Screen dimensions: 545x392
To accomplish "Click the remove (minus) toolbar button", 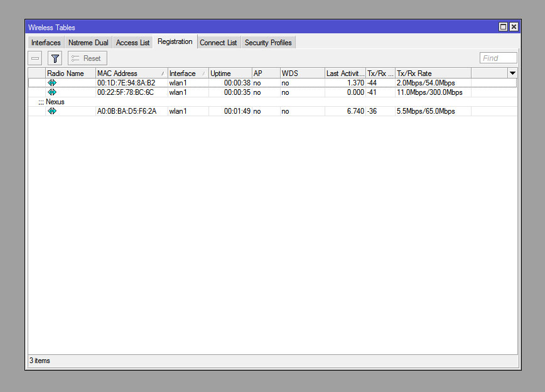I will click(x=35, y=58).
